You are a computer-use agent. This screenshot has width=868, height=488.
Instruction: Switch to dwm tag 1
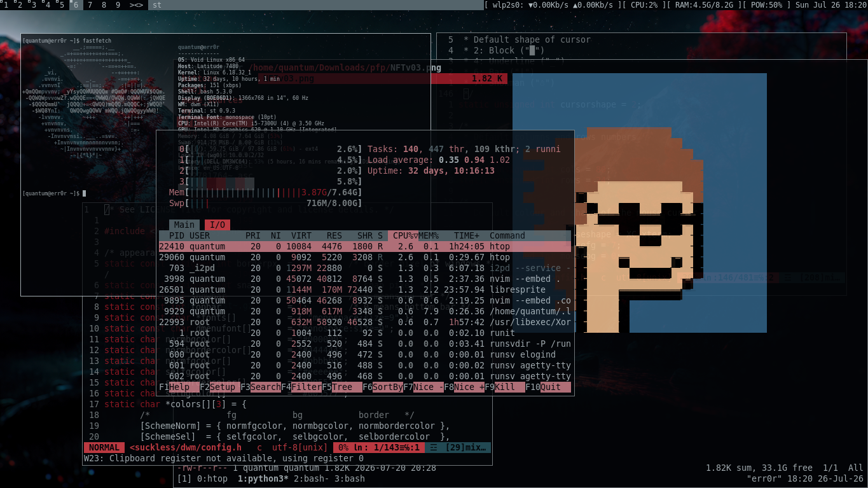pos(6,5)
